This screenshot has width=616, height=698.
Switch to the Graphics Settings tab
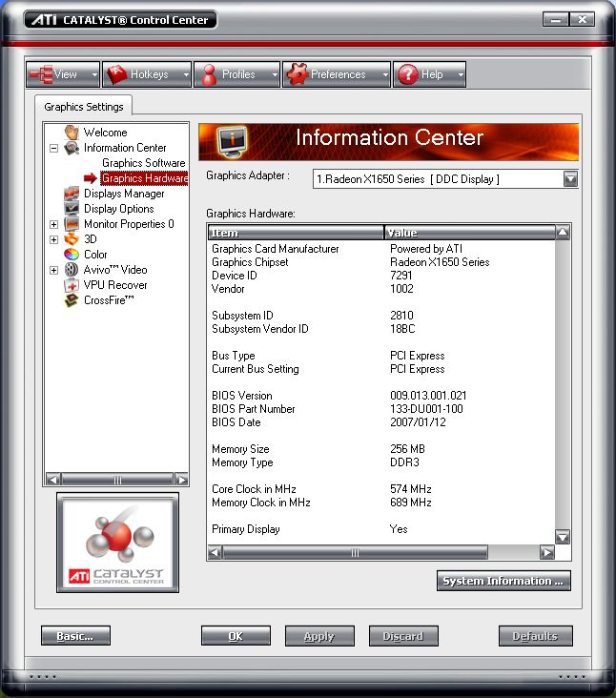(x=84, y=107)
